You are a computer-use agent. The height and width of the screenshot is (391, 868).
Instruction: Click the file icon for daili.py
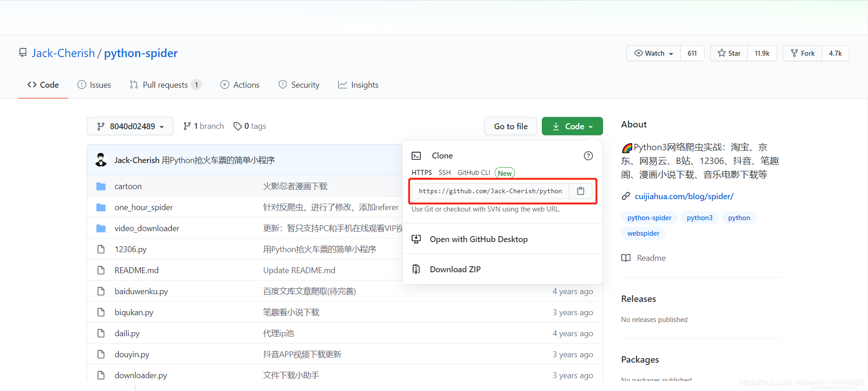point(101,333)
